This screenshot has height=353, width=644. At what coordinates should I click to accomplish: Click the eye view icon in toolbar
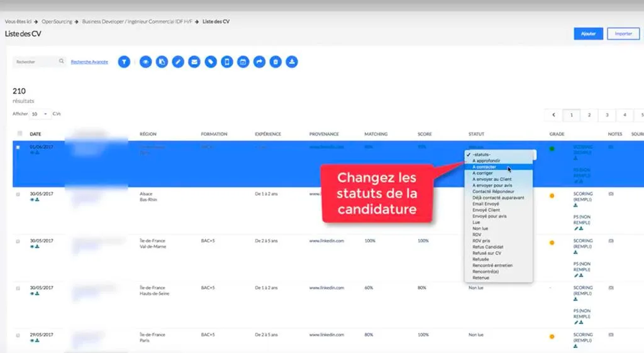click(145, 62)
